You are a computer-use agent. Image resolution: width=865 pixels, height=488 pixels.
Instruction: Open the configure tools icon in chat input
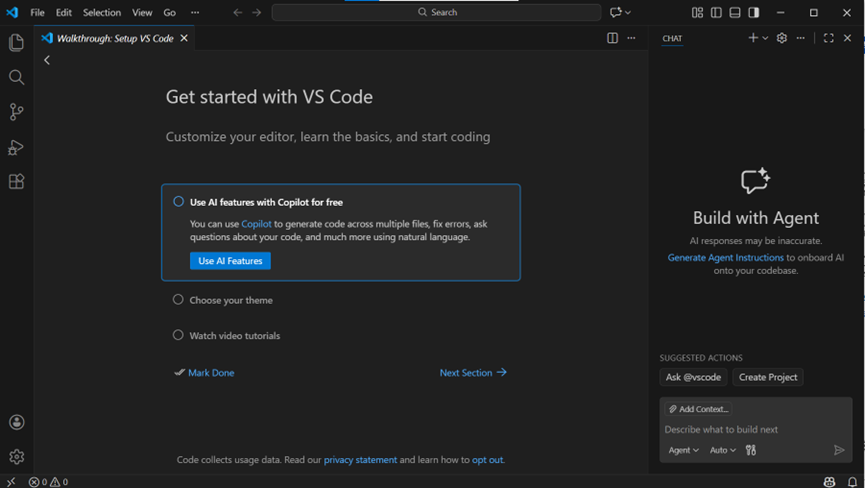point(751,450)
